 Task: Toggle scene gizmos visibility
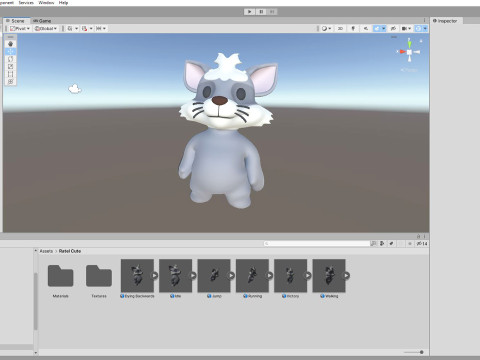click(418, 29)
